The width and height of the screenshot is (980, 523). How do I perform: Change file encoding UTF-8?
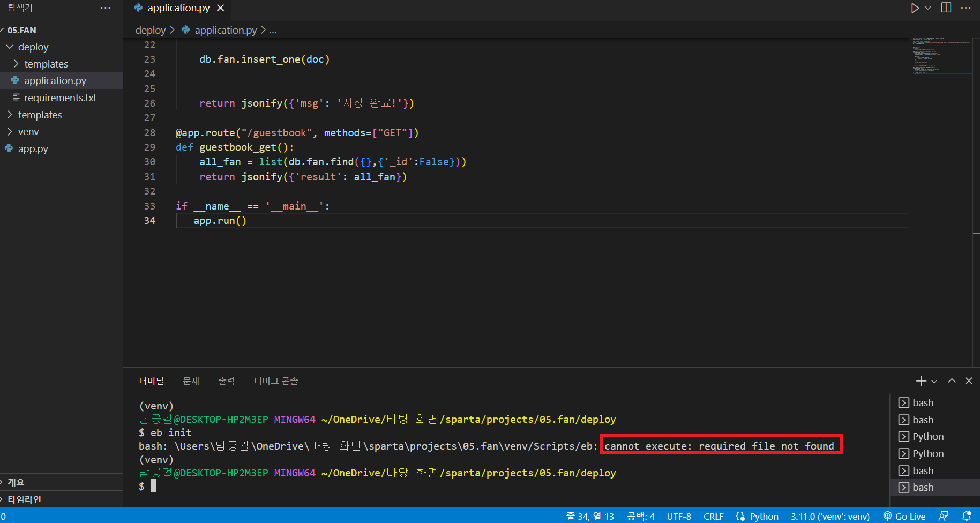(679, 516)
